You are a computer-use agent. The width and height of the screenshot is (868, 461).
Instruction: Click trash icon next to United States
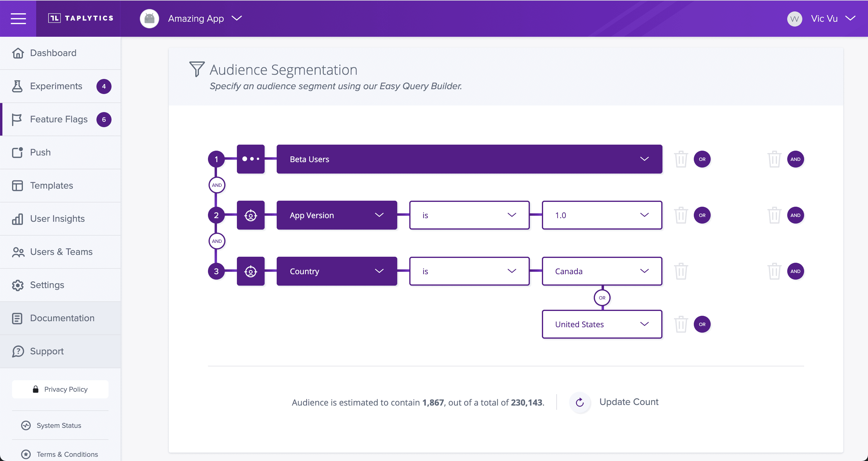tap(681, 324)
